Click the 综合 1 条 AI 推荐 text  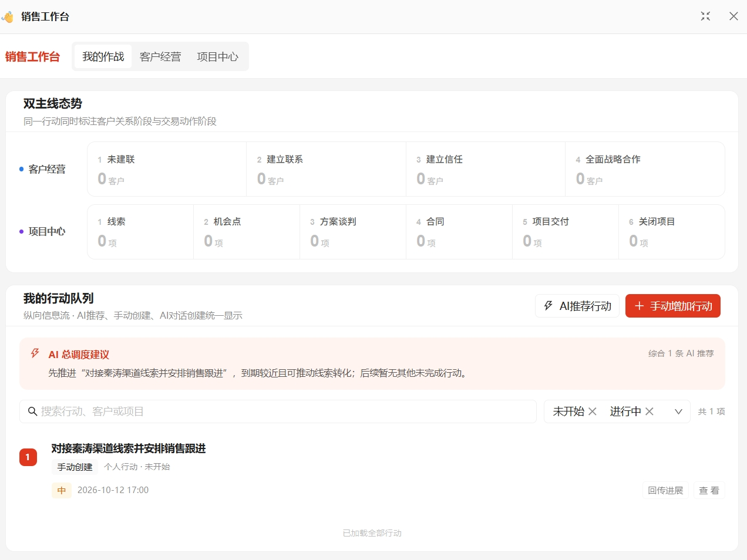click(681, 353)
